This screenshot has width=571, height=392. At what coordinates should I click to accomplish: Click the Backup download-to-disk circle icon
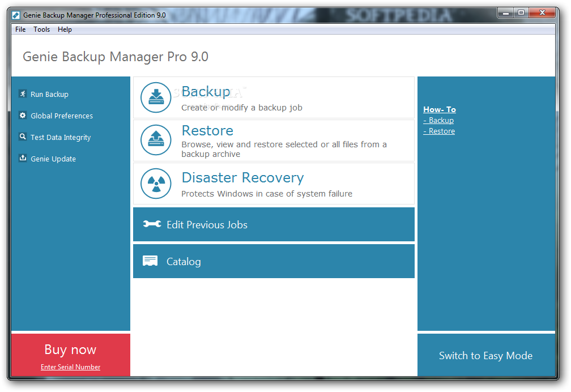coord(156,97)
